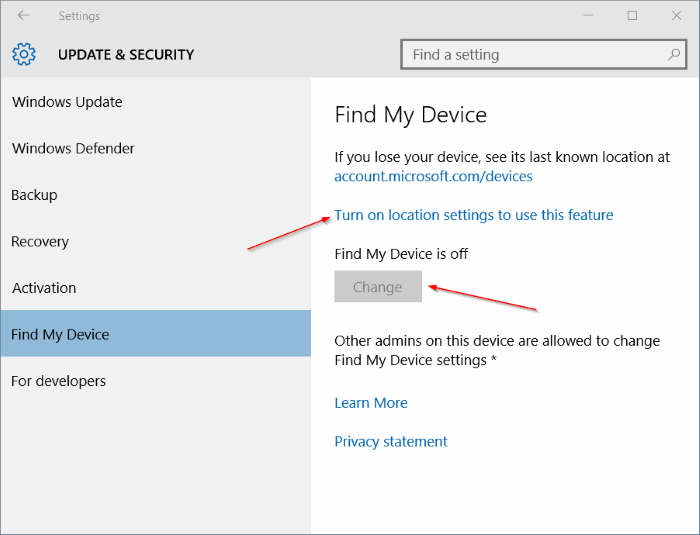Close the Settings window

pos(676,16)
